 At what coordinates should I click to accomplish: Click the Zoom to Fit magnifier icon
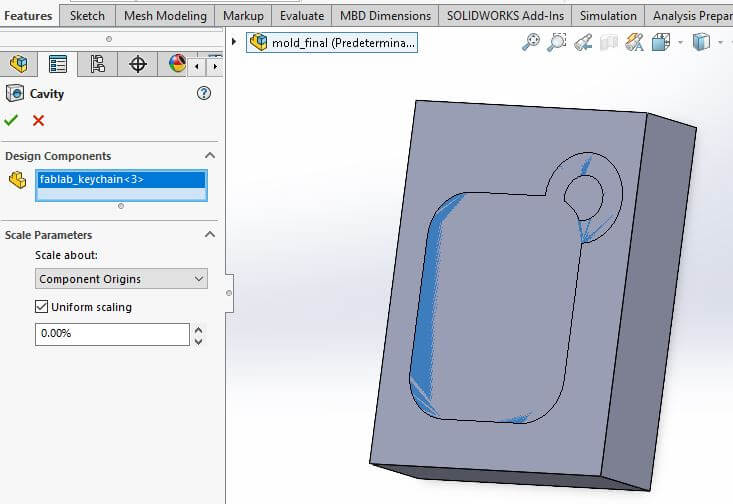pos(531,42)
